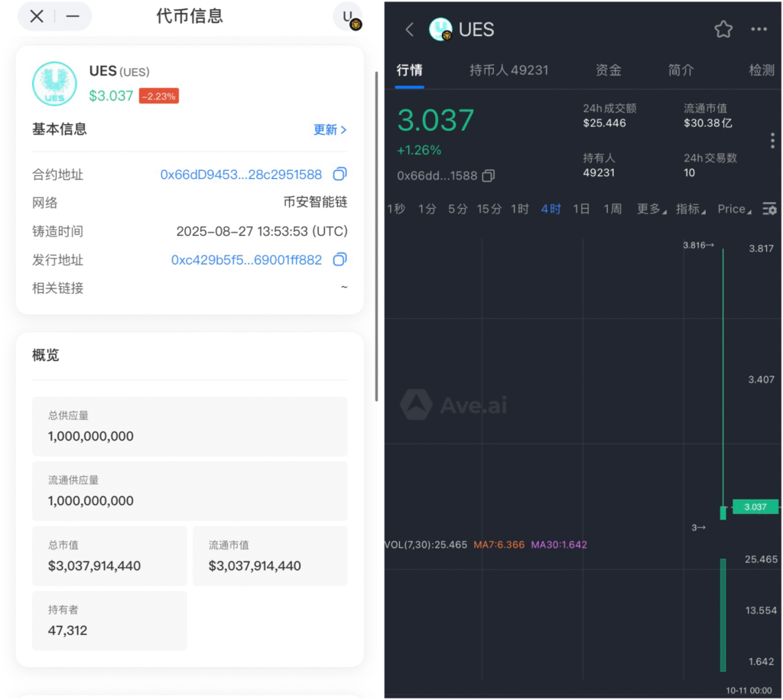Screen dimensions: 783x700
Task: Click the vertical three-dot stats menu
Action: point(772,141)
